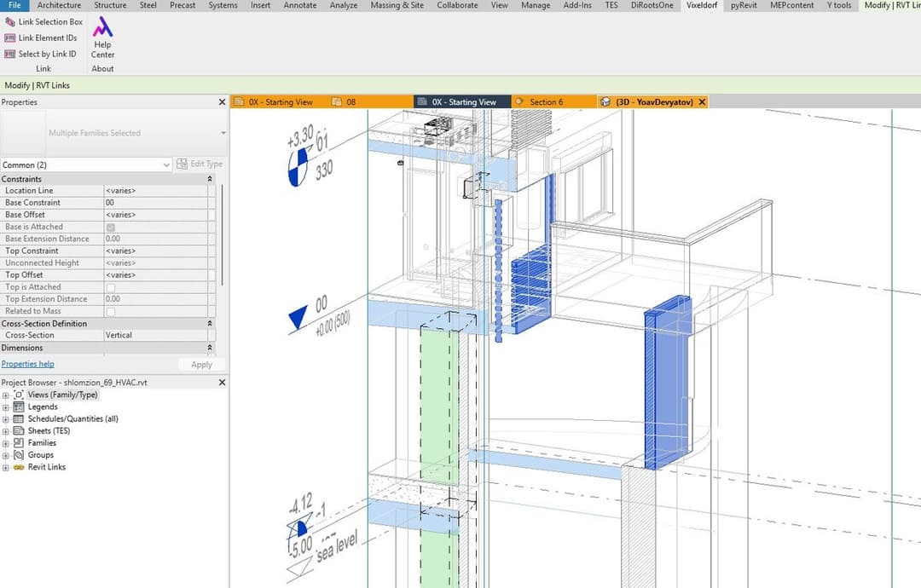Open the Select by Link ID tool
This screenshot has width=921, height=588.
40,54
